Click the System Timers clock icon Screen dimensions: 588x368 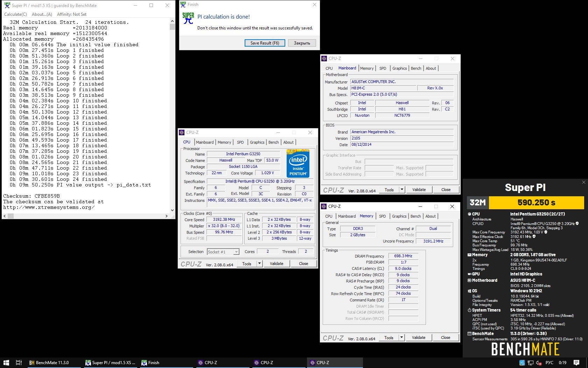pyautogui.click(x=469, y=310)
